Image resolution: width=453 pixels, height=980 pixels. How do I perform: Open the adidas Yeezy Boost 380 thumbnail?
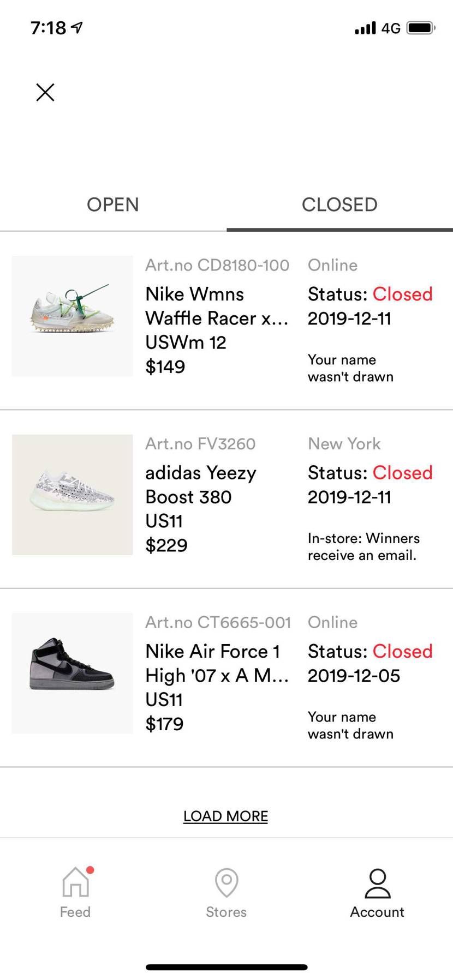point(73,495)
